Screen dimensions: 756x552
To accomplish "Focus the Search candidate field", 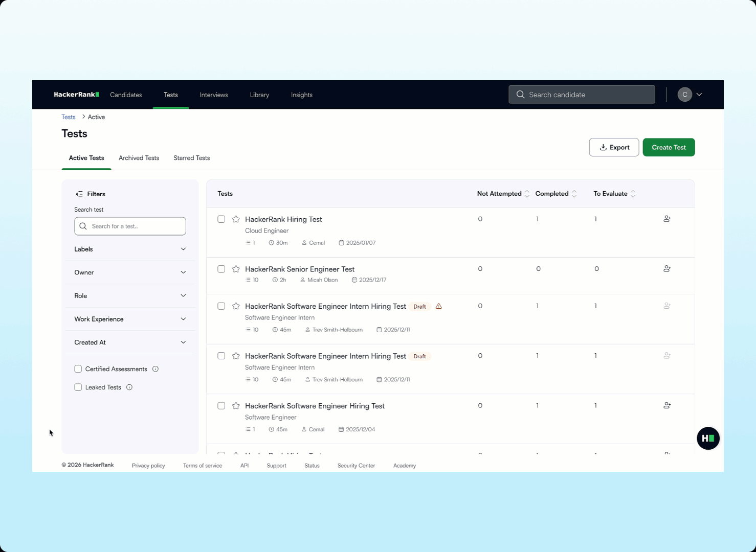I will (582, 95).
